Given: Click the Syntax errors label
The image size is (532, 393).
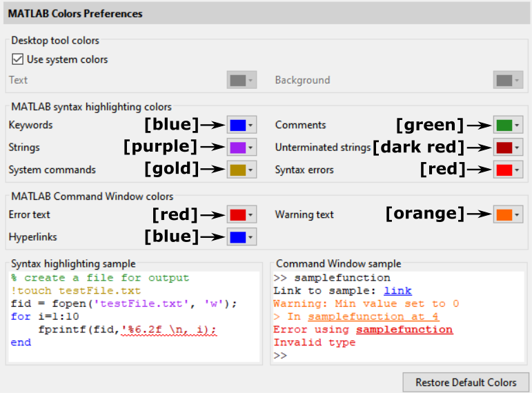Looking at the screenshot, I should click(304, 170).
